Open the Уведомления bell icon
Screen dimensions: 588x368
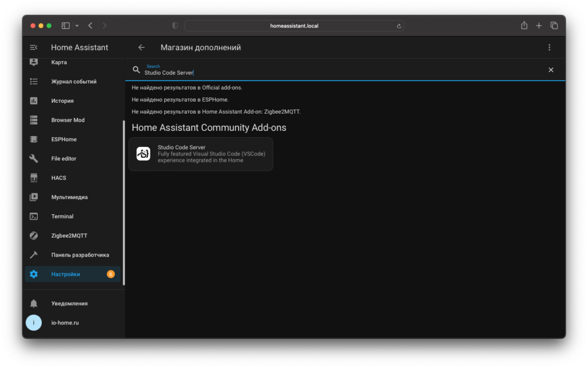pyautogui.click(x=33, y=303)
